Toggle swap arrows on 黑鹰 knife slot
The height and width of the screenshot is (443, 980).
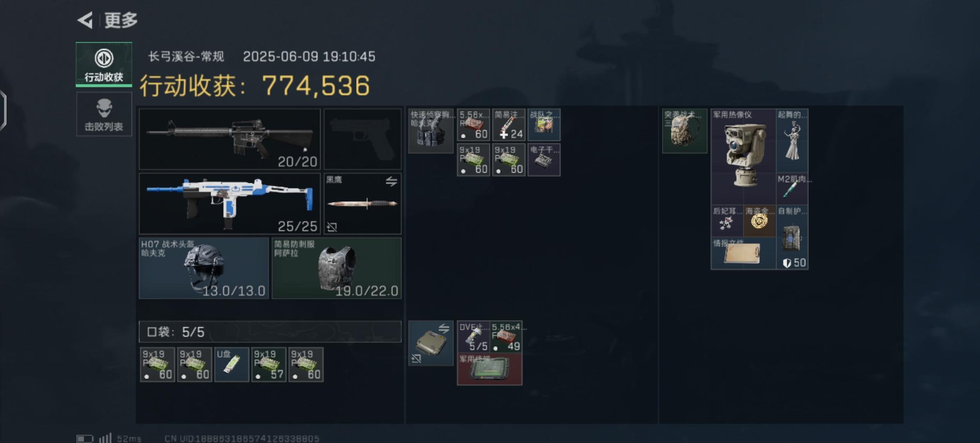click(392, 181)
